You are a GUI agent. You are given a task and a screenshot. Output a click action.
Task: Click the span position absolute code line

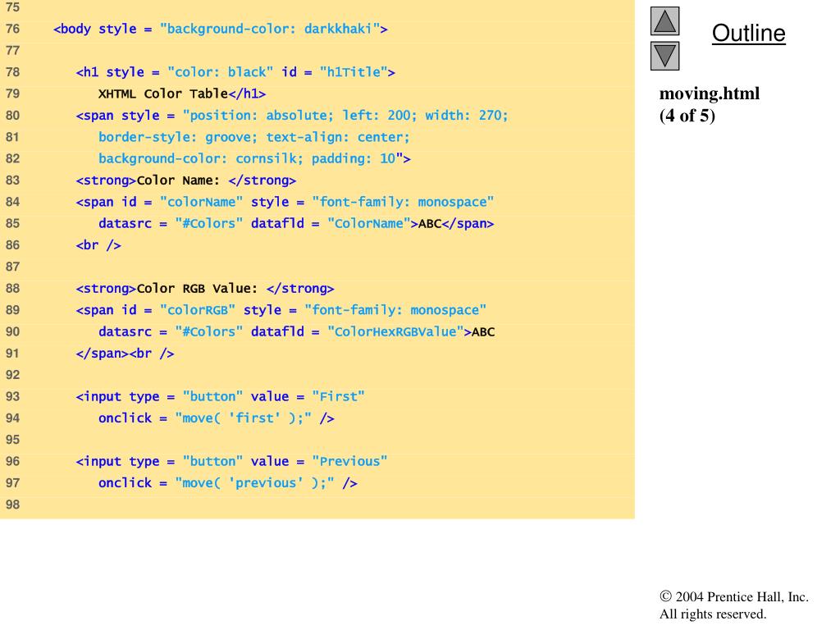(292, 116)
